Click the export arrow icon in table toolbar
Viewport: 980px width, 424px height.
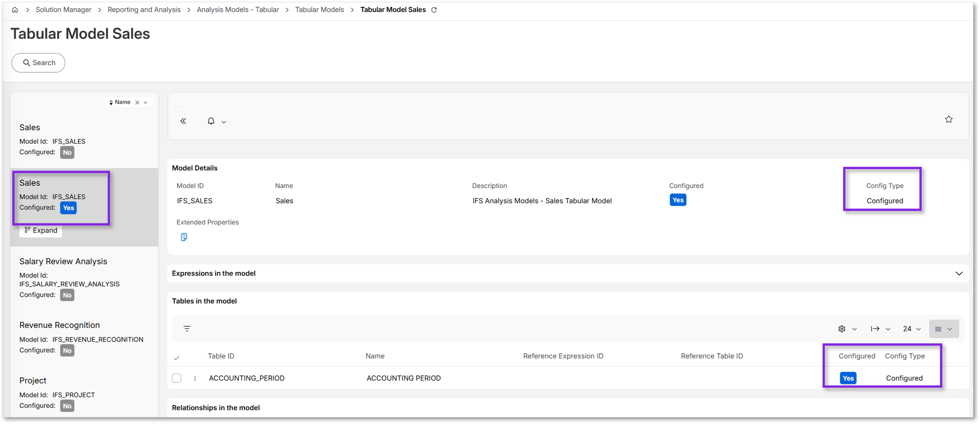point(875,329)
